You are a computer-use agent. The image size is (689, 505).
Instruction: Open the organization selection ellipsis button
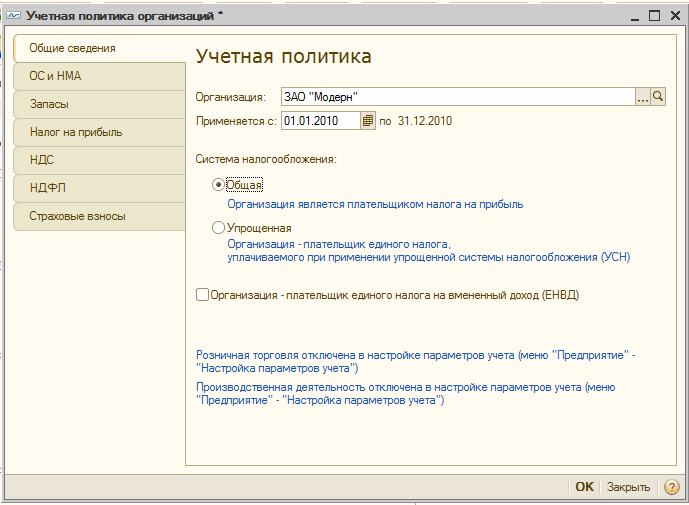(642, 97)
